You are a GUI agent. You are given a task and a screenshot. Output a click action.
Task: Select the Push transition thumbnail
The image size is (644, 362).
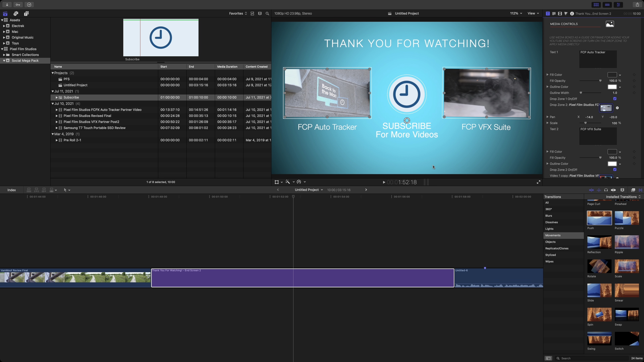point(599,218)
